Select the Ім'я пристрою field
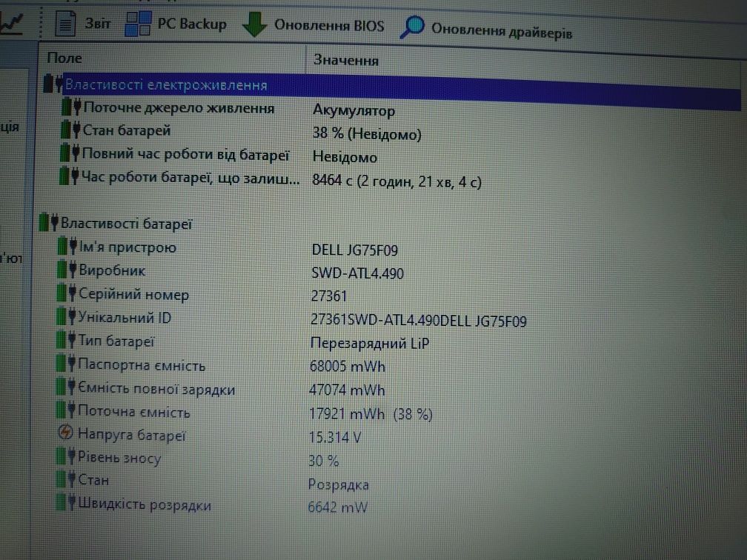Screen dimensions: 747x560 click(x=127, y=247)
